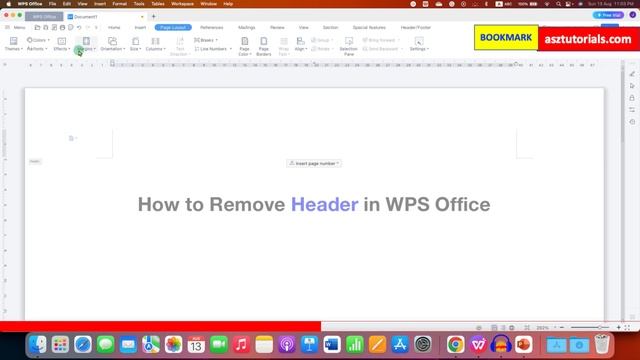Open the Music app from the Dock
Screen dimensions: 640x360
point(241,344)
